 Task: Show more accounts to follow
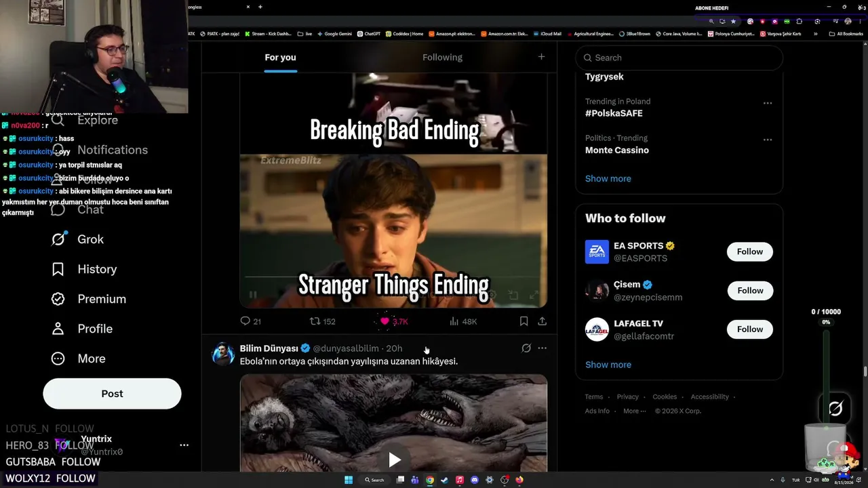pos(608,365)
